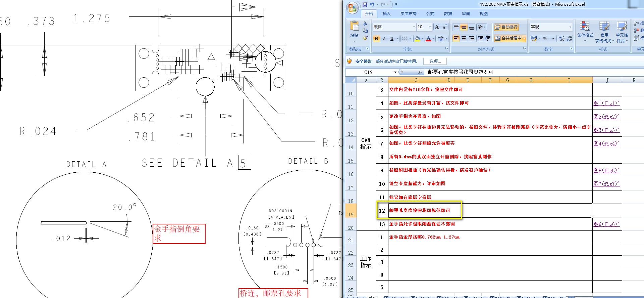Select the Format Painter brush icon

(365, 38)
